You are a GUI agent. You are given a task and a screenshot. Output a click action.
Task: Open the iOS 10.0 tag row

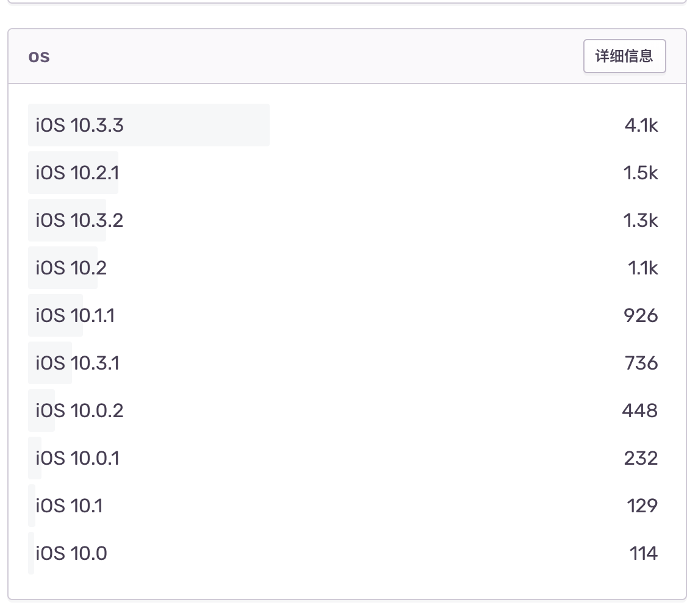click(71, 554)
